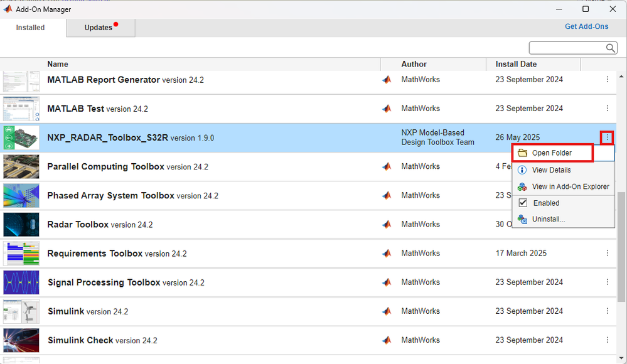Click the Uninstall icon in the menu

522,219
